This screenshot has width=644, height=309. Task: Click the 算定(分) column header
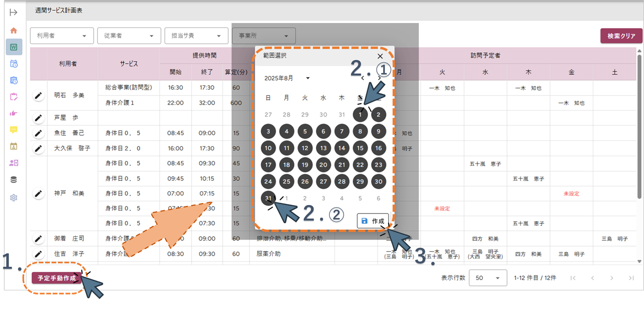[236, 72]
